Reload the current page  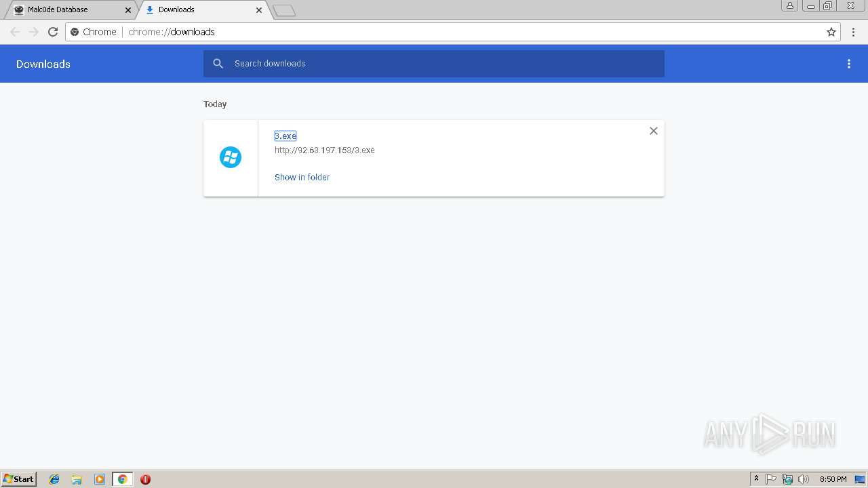click(53, 32)
